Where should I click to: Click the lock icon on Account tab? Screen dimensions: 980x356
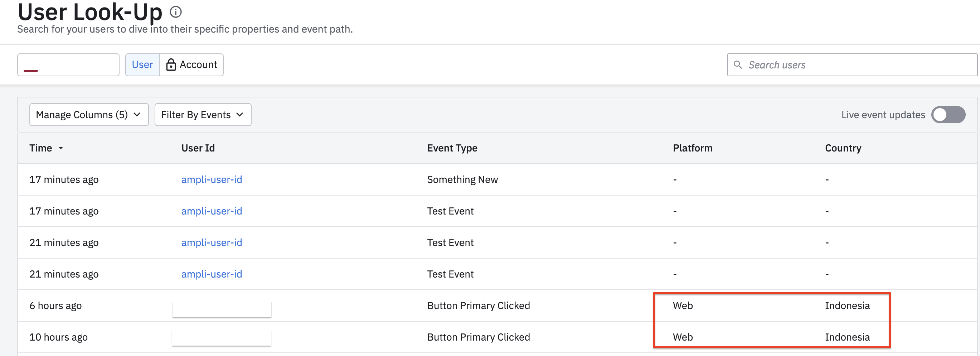click(x=171, y=65)
